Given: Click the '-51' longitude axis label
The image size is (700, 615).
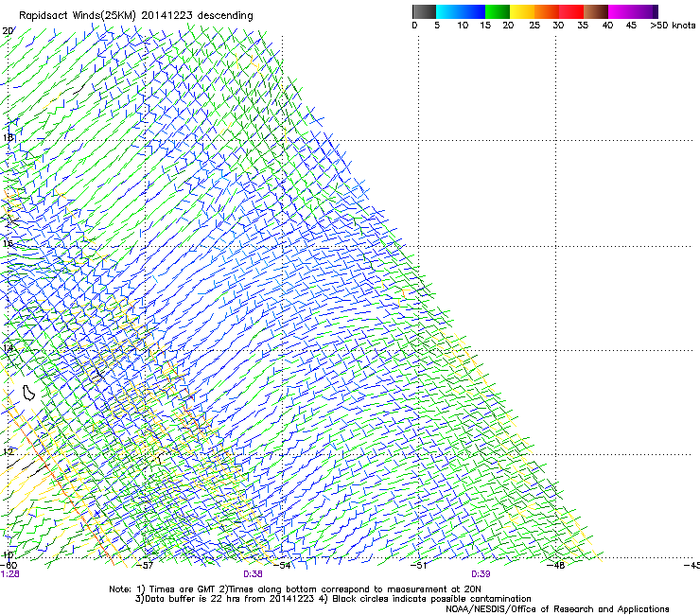Looking at the screenshot, I should 418,566.
